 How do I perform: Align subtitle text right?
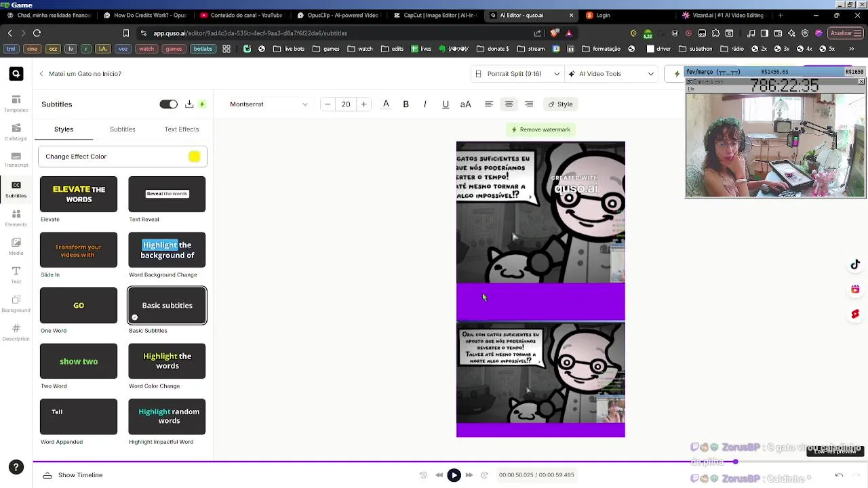point(529,104)
